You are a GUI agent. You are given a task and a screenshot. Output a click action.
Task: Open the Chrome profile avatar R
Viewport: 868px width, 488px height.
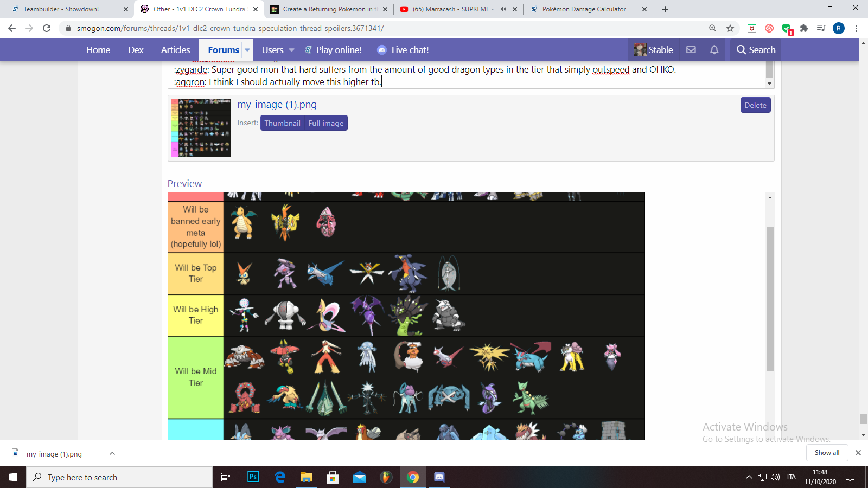pos(839,28)
